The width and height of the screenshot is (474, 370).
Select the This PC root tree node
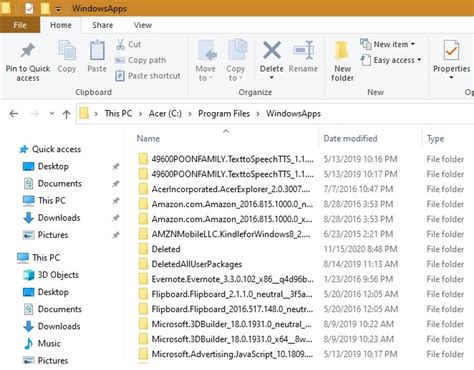(x=39, y=258)
